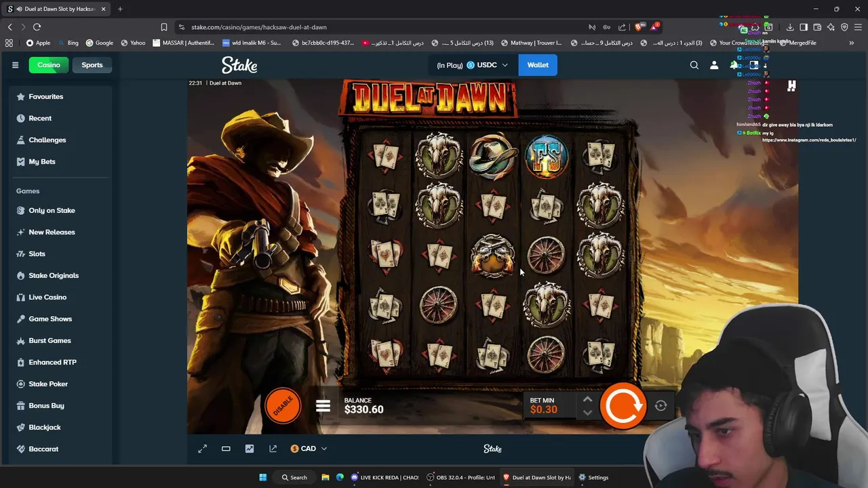
Task: Open browser downloads icon
Action: pyautogui.click(x=790, y=27)
